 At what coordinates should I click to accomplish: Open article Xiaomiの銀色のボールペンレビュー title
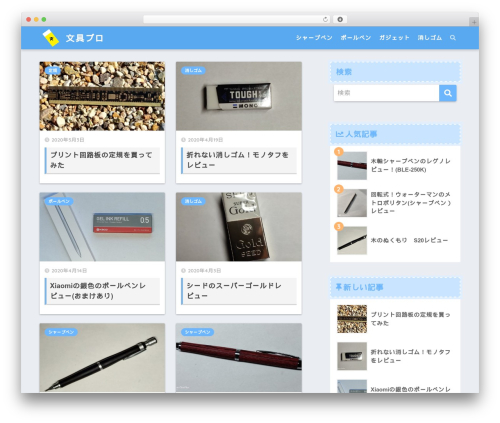(98, 291)
